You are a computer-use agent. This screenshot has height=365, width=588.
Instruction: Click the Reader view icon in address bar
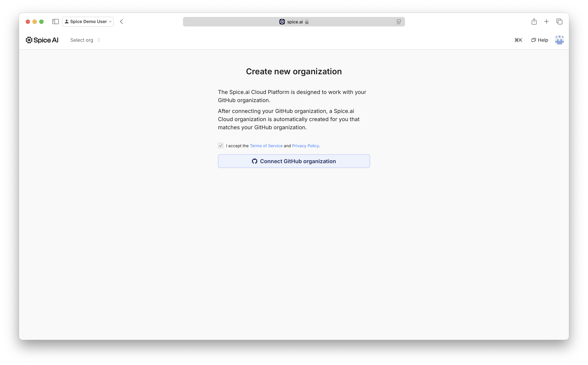[399, 22]
